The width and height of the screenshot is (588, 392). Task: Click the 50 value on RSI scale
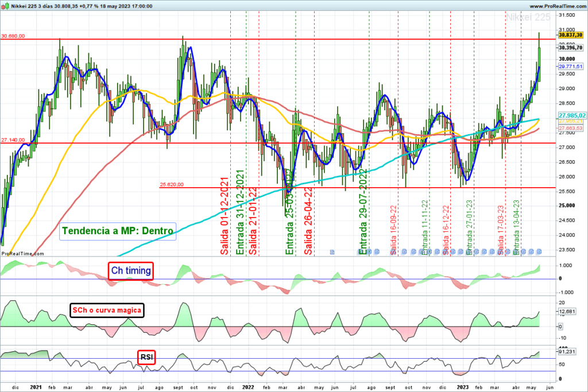[562, 364]
